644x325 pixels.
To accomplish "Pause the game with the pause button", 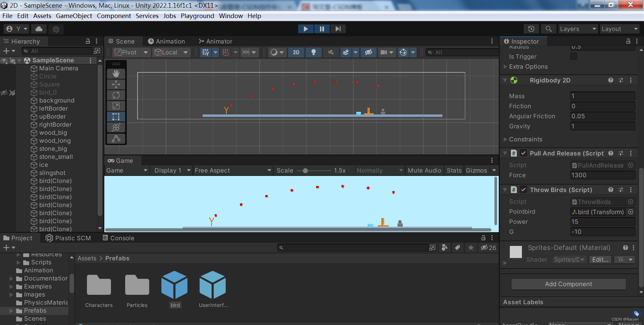I will 322,29.
